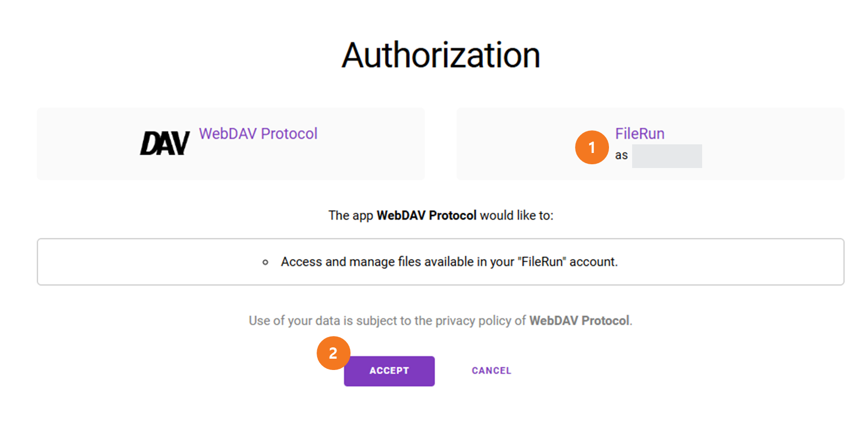Click the "as" label under FileRun
The height and width of the screenshot is (426, 868).
(621, 156)
